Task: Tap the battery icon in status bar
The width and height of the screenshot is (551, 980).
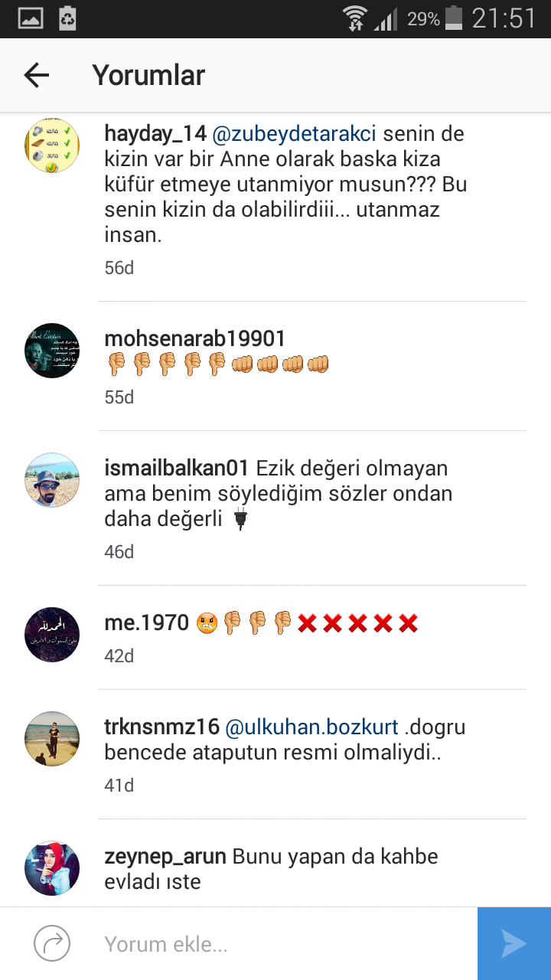Action: pos(454,18)
